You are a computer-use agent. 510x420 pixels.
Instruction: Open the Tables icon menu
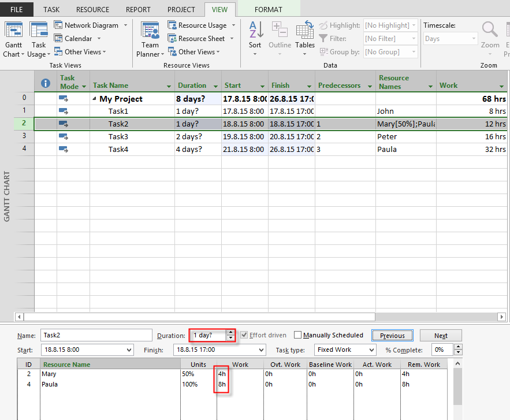click(x=305, y=30)
